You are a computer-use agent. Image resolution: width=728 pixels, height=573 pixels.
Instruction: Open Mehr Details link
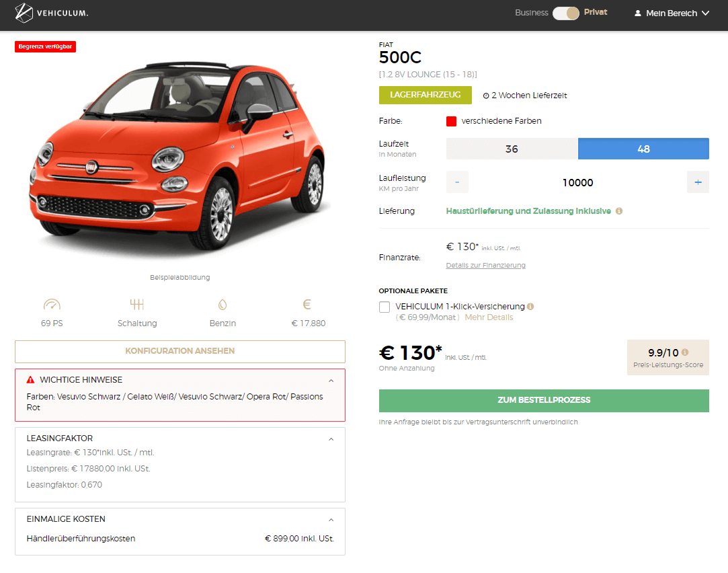click(489, 317)
